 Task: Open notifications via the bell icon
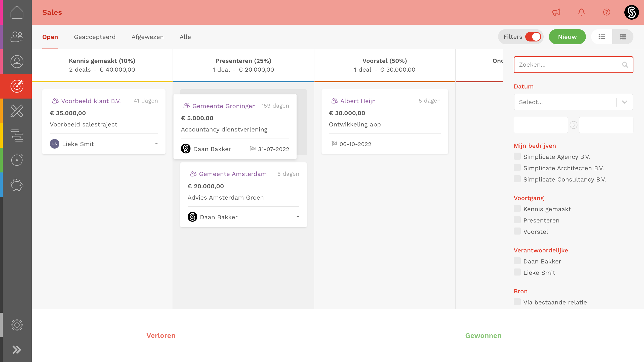581,12
